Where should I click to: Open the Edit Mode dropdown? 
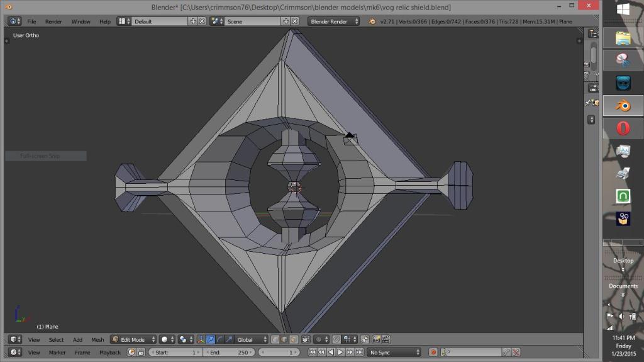pos(133,339)
